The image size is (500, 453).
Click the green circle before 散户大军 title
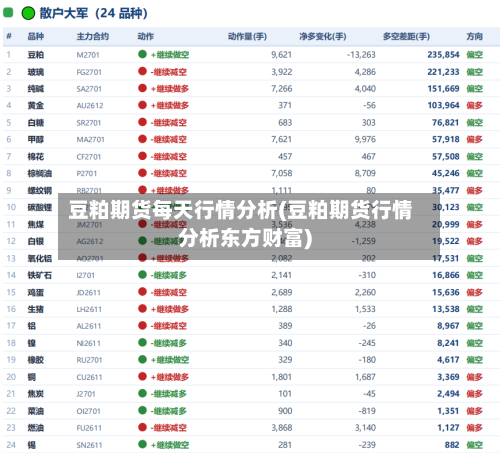coord(28,13)
